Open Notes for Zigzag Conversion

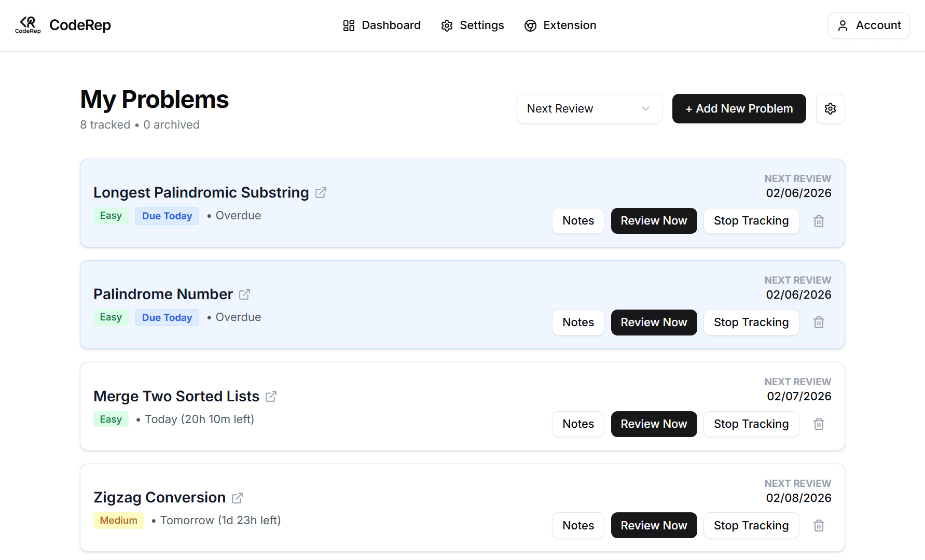(x=577, y=525)
